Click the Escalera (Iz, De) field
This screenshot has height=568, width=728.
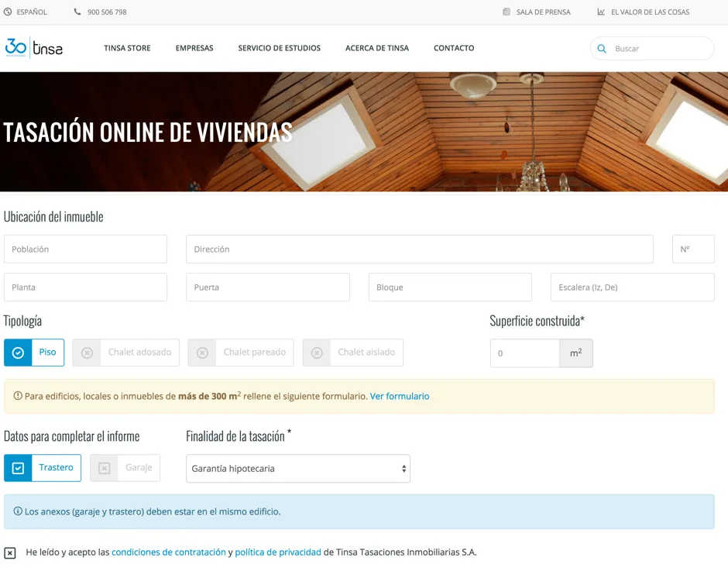pyautogui.click(x=633, y=287)
